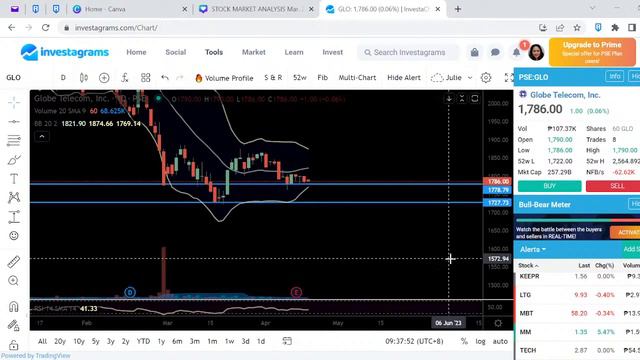The height and width of the screenshot is (360, 640).
Task: Click Hide Alert in chart toolbar
Action: tap(404, 78)
